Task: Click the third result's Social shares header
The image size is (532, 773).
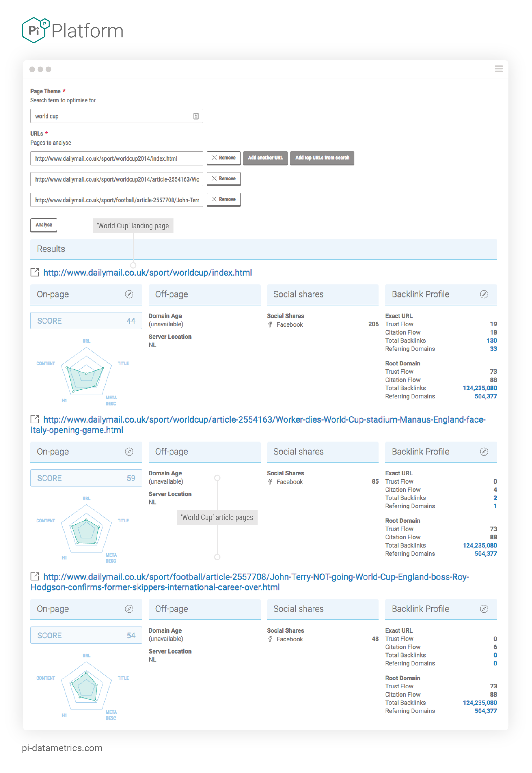Action: (x=323, y=609)
